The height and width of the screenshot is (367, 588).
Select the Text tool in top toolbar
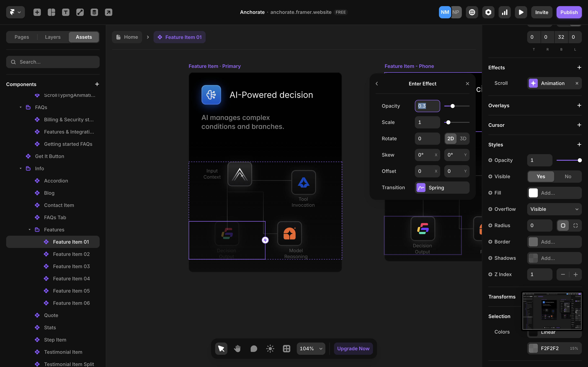click(x=66, y=12)
